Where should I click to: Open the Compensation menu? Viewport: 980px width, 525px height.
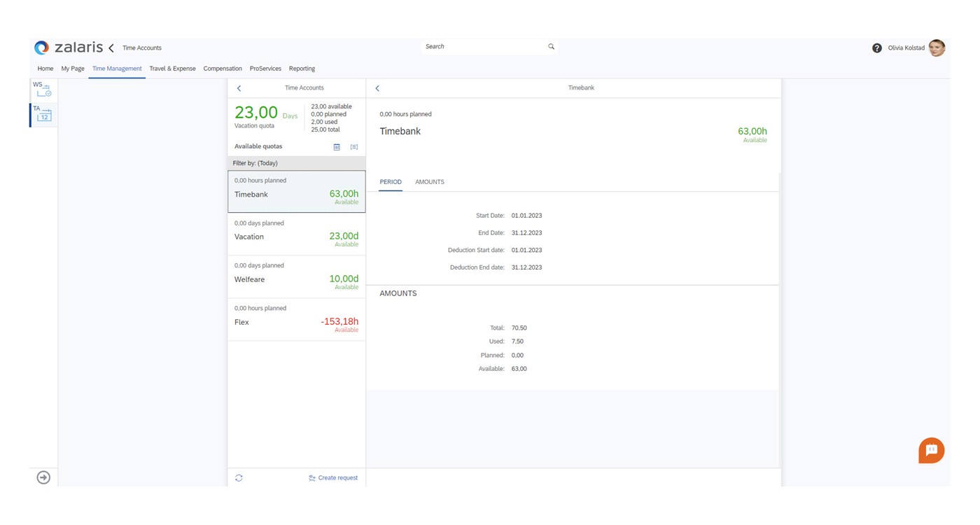223,69
